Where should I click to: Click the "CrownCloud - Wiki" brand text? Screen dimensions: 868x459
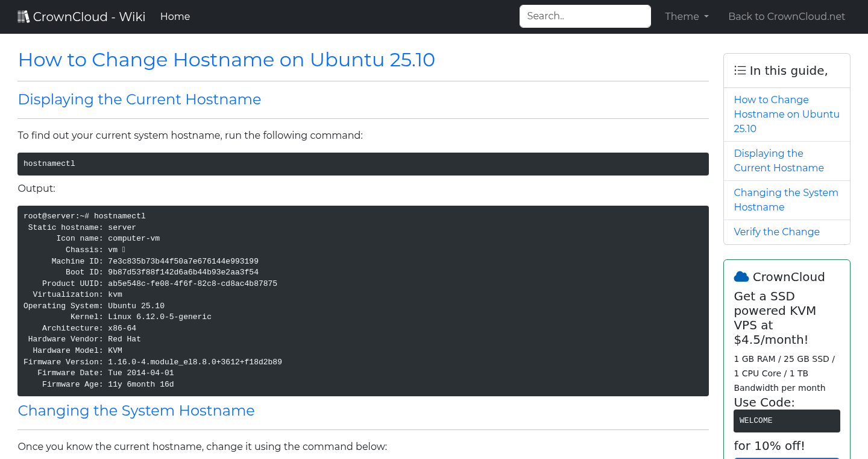pyautogui.click(x=89, y=16)
